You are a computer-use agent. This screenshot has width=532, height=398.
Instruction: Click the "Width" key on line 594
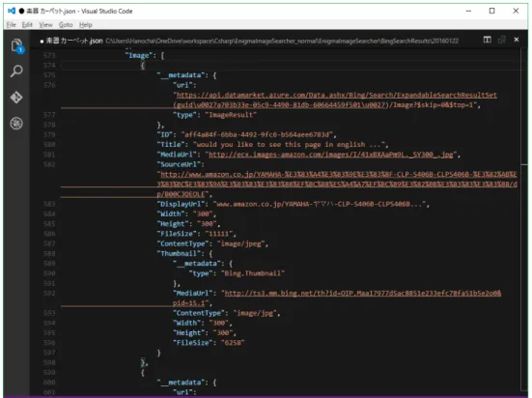[188, 323]
